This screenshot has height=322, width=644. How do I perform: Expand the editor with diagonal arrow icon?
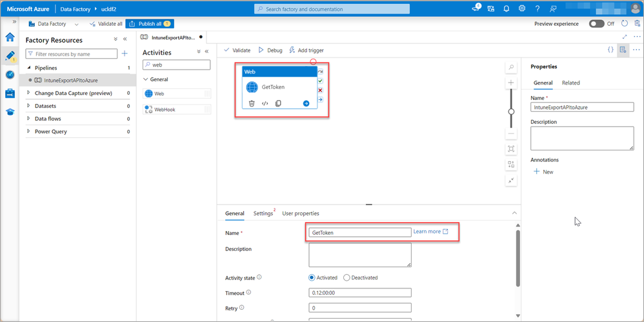click(x=625, y=37)
